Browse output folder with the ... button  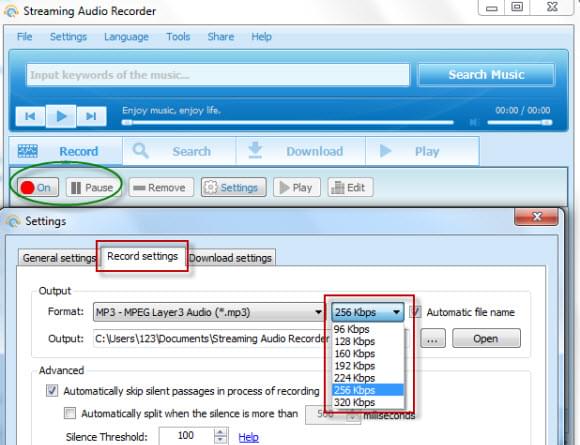pyautogui.click(x=433, y=338)
